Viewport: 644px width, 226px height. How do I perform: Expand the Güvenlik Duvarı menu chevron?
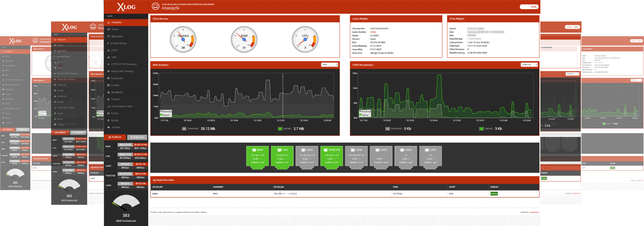tap(146, 43)
